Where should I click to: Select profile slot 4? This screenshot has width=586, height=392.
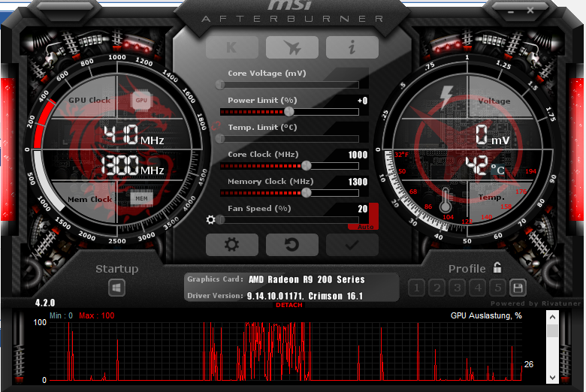click(x=478, y=288)
